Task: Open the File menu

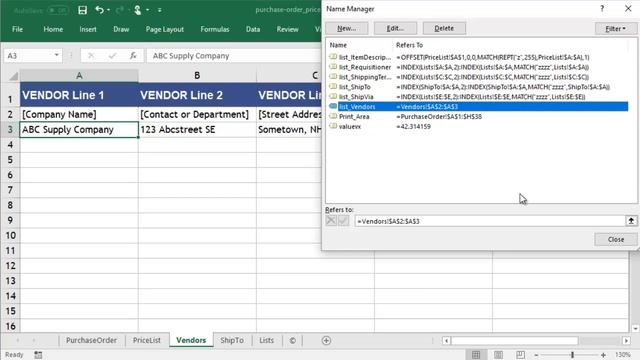Action: coord(18,29)
